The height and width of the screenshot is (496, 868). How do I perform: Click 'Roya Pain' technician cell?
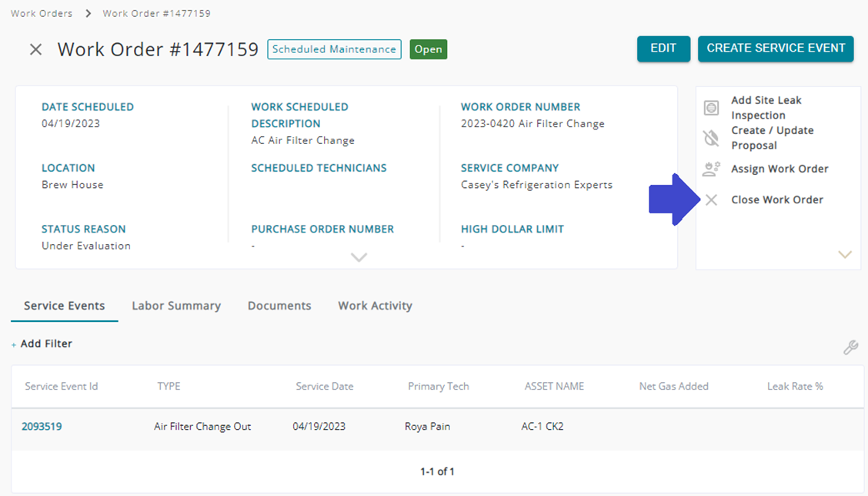(x=427, y=426)
